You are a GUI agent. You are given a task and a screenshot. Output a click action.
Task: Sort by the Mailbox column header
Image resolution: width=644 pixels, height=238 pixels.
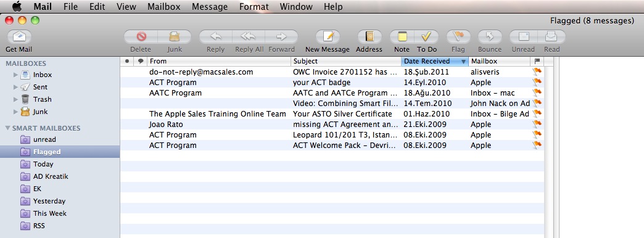pyautogui.click(x=499, y=61)
